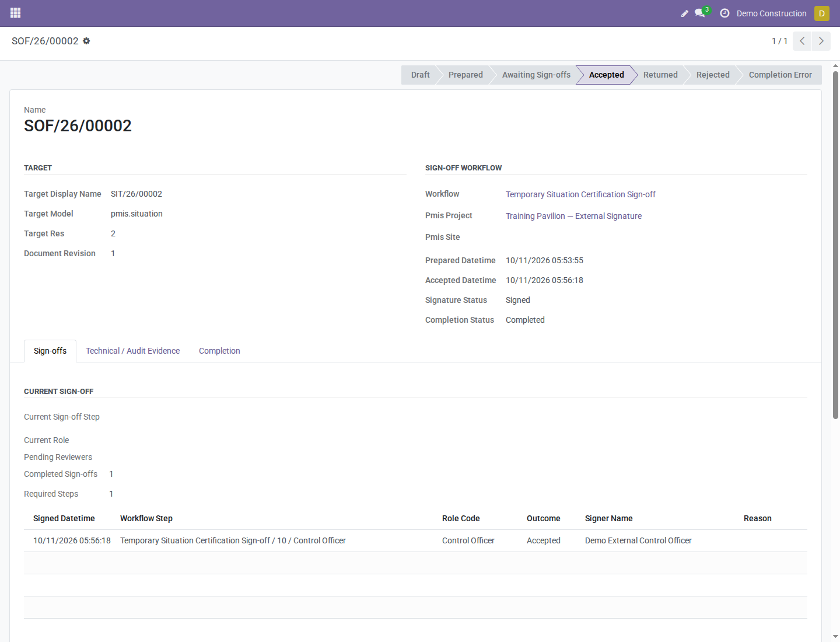The width and height of the screenshot is (840, 642).
Task: Open the activities clock icon
Action: tap(724, 13)
